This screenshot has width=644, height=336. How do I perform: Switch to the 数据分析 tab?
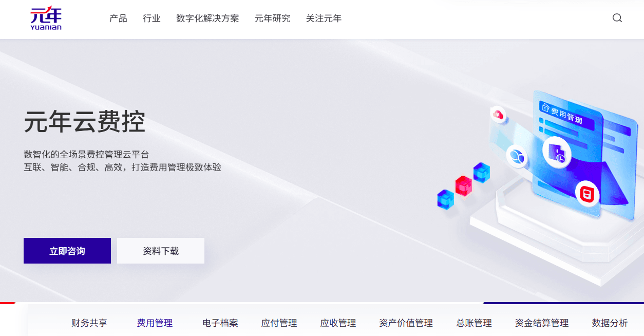[x=610, y=323]
